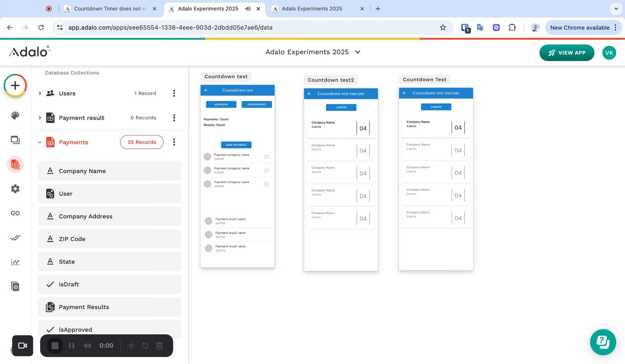Click DISAPPROVE button on Countdown test screen
Screen dimensions: 625x364
(x=256, y=104)
